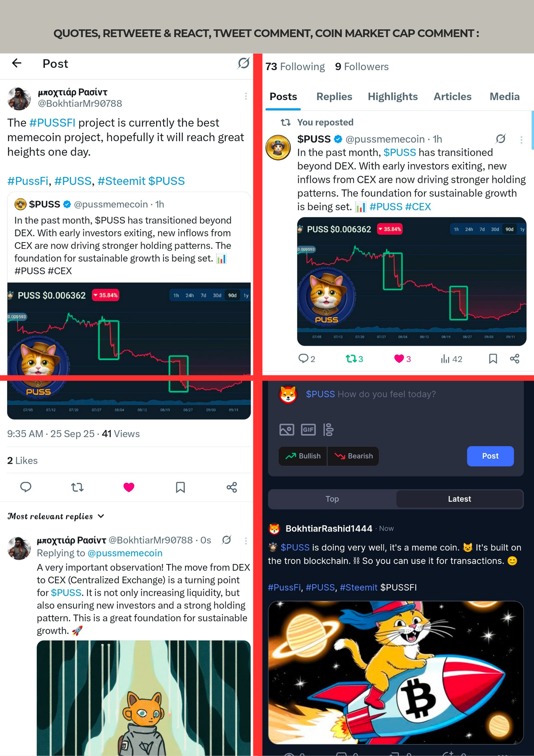Bookmark the post under 2 Likes
The width and height of the screenshot is (534, 756).
180,487
